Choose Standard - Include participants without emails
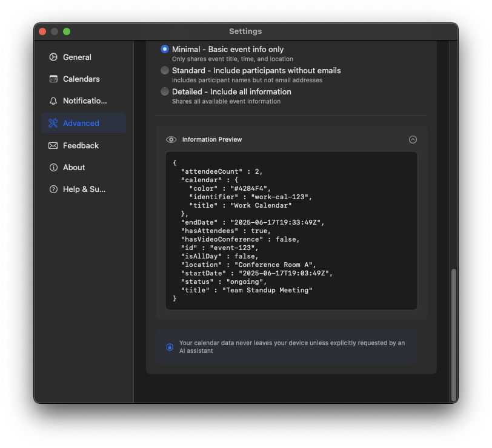Screen dimensions: 492x448 click(165, 70)
